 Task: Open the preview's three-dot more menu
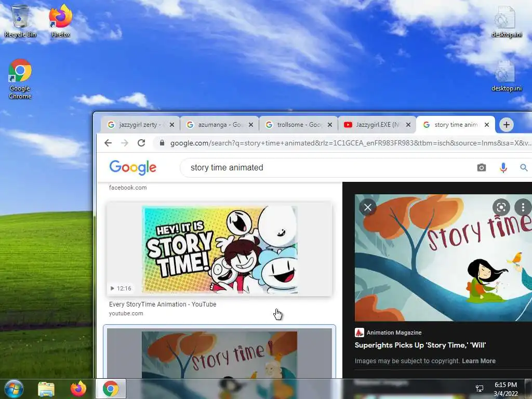click(523, 207)
